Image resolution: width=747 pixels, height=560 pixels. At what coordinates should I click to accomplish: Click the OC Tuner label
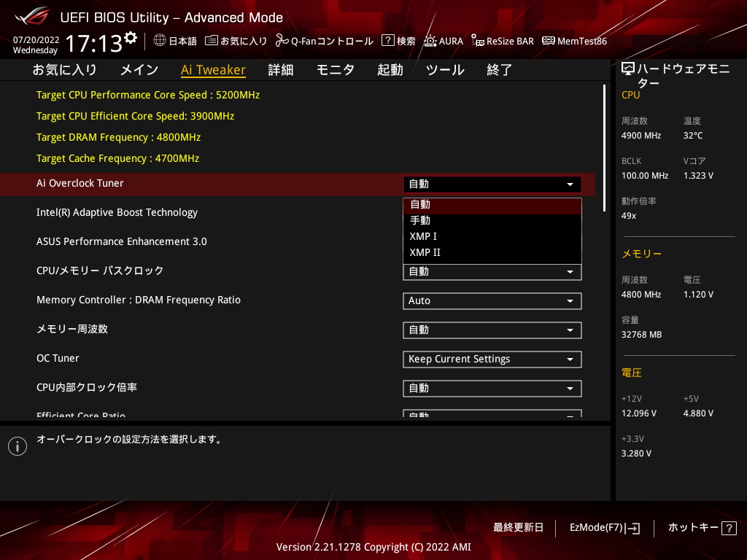(x=58, y=358)
